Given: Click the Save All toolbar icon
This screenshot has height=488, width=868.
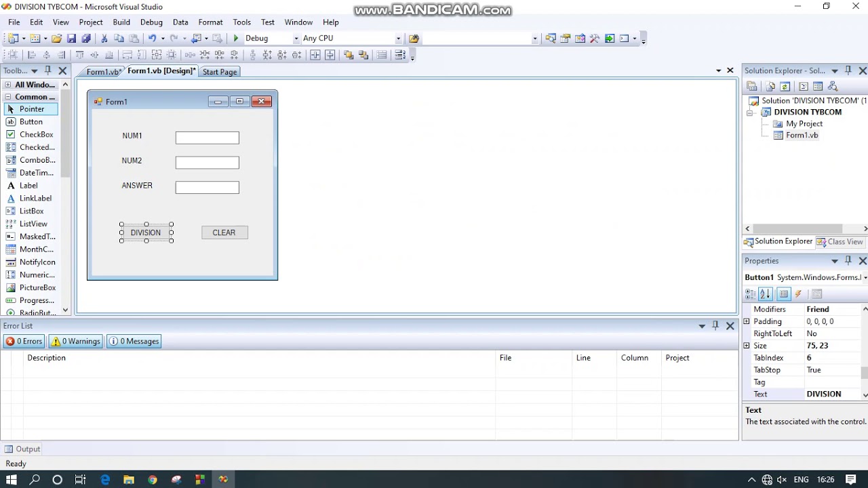Looking at the screenshot, I should [86, 39].
